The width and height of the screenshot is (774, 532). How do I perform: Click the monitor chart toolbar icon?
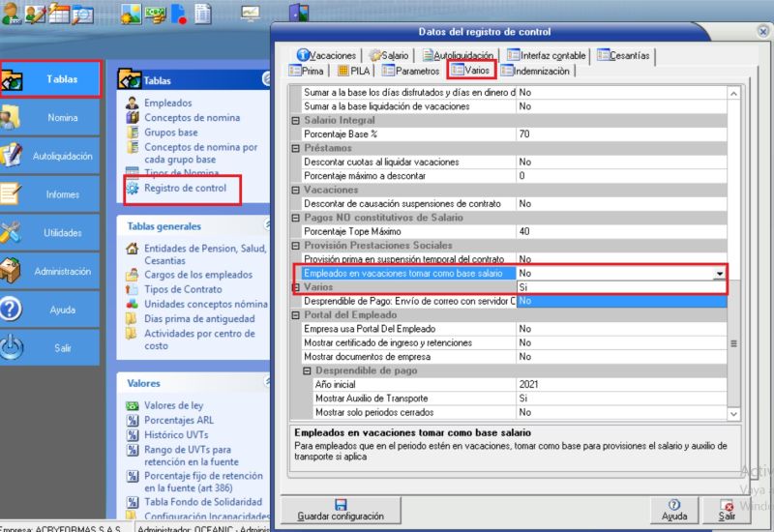point(251,14)
